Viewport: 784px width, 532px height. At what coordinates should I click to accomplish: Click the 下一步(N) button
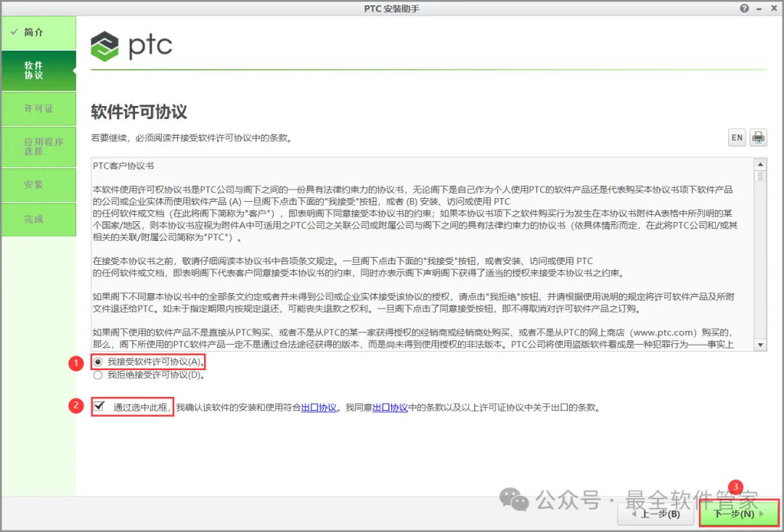(739, 514)
